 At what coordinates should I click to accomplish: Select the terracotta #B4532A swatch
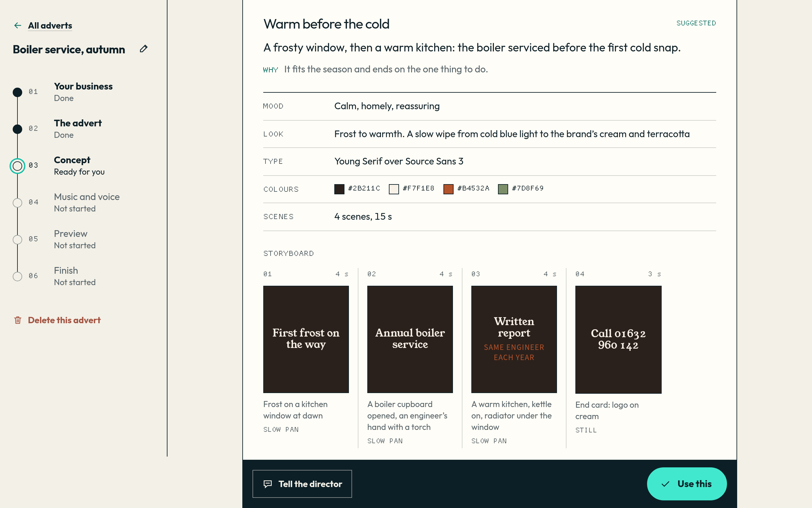click(x=448, y=189)
